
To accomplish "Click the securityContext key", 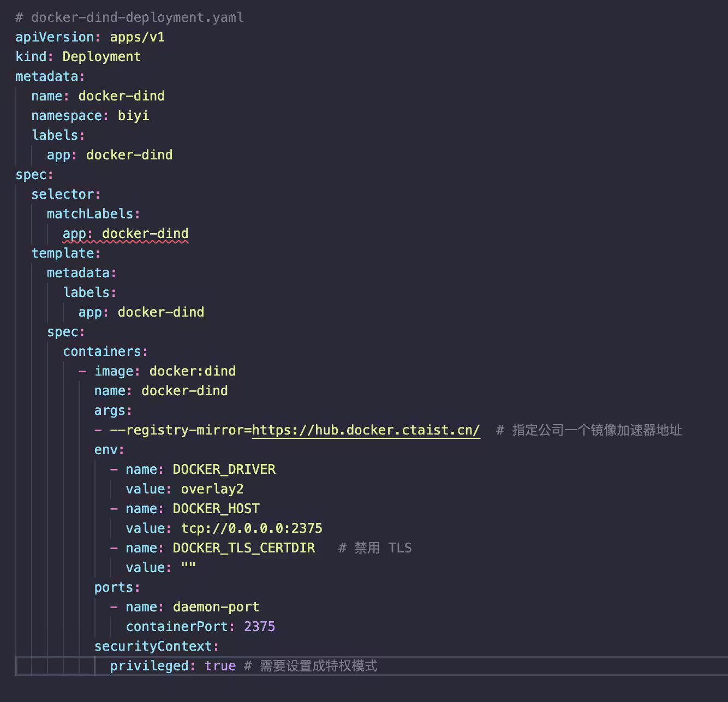I will click(153, 646).
